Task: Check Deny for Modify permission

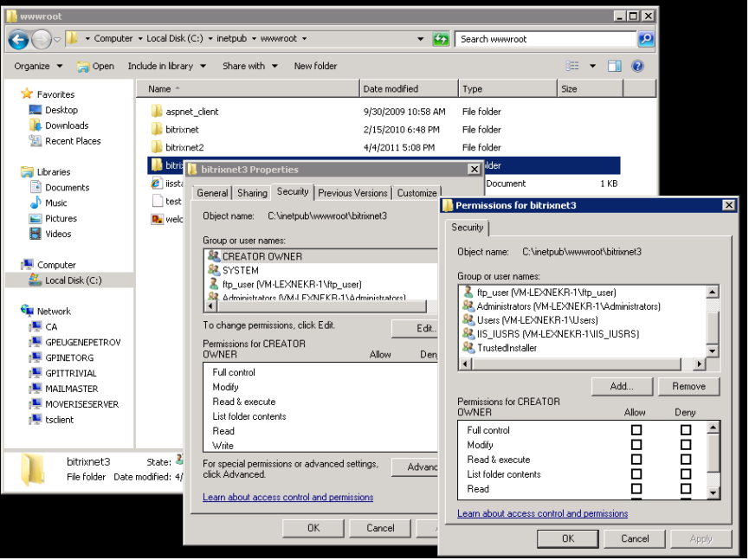Action: 686,445
